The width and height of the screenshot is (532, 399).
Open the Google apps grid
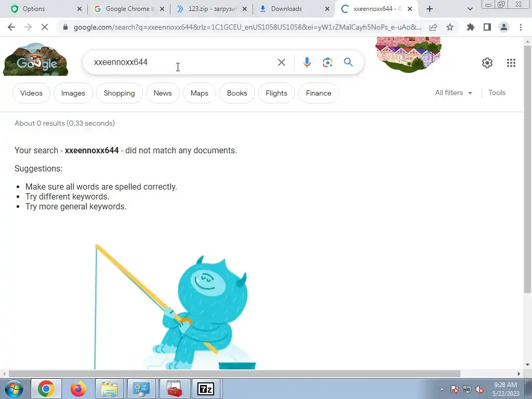click(x=511, y=63)
